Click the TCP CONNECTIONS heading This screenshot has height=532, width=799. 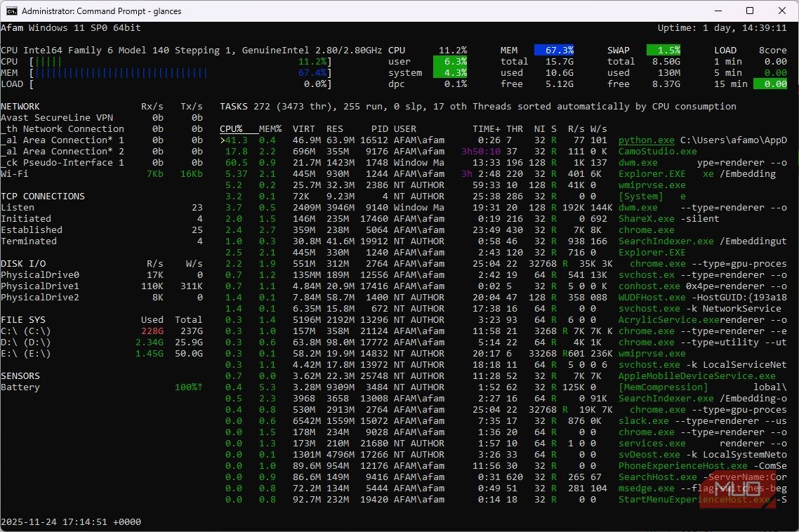[x=42, y=197]
